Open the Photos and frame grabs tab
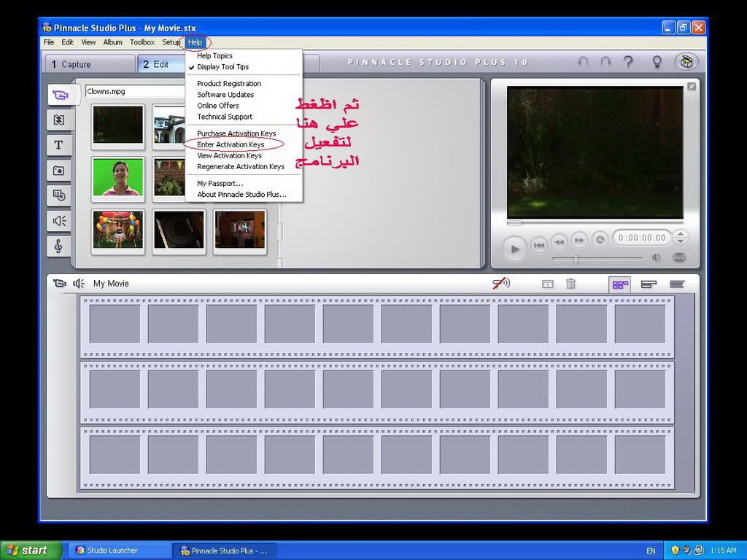747x560 pixels. tap(59, 170)
